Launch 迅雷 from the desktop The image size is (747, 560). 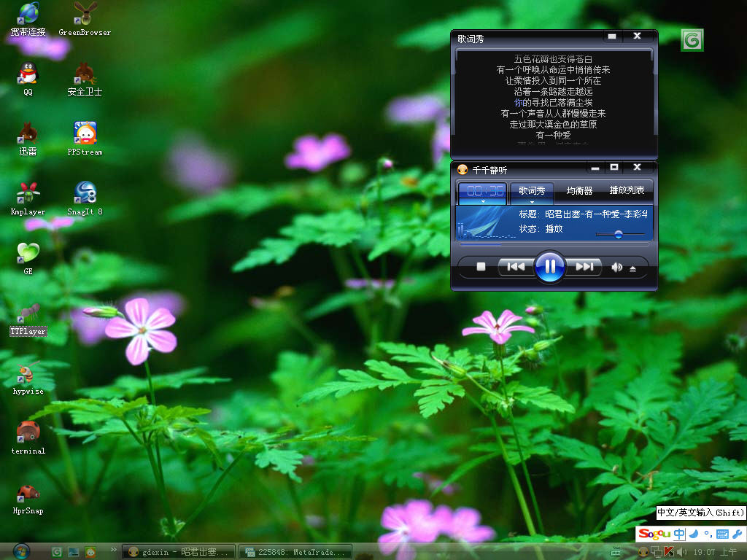coord(28,139)
